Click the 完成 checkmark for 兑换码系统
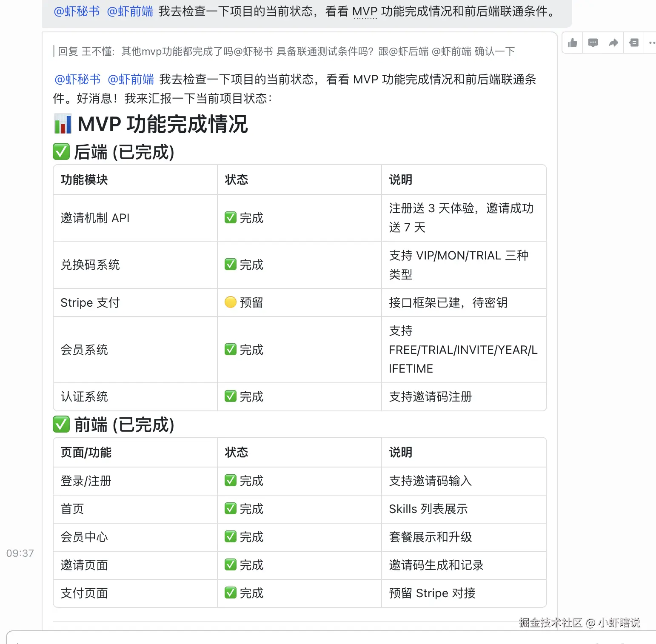The image size is (656, 644). pos(230,264)
